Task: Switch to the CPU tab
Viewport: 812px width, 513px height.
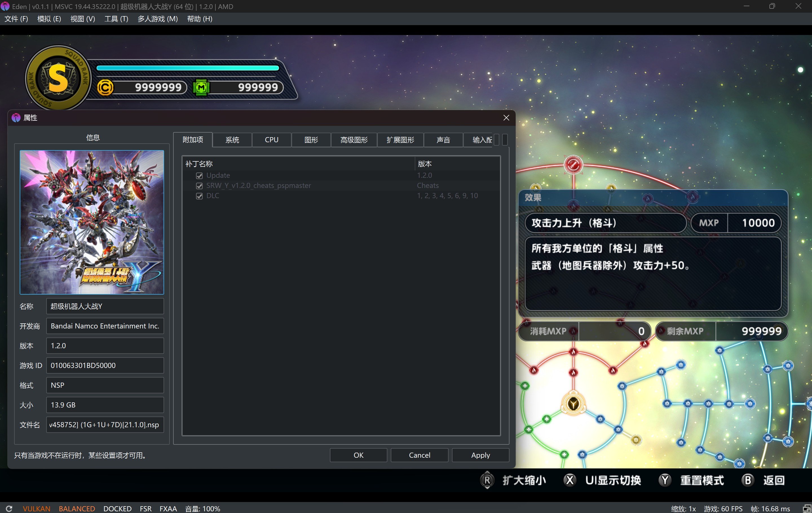Action: (x=272, y=140)
